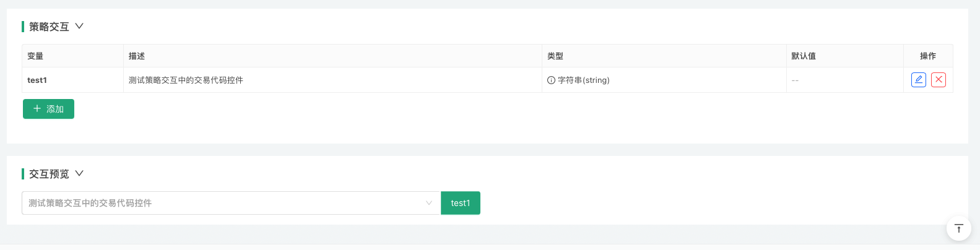Image resolution: width=980 pixels, height=250 pixels.
Task: Select the test1 variable name cell
Action: [37, 80]
